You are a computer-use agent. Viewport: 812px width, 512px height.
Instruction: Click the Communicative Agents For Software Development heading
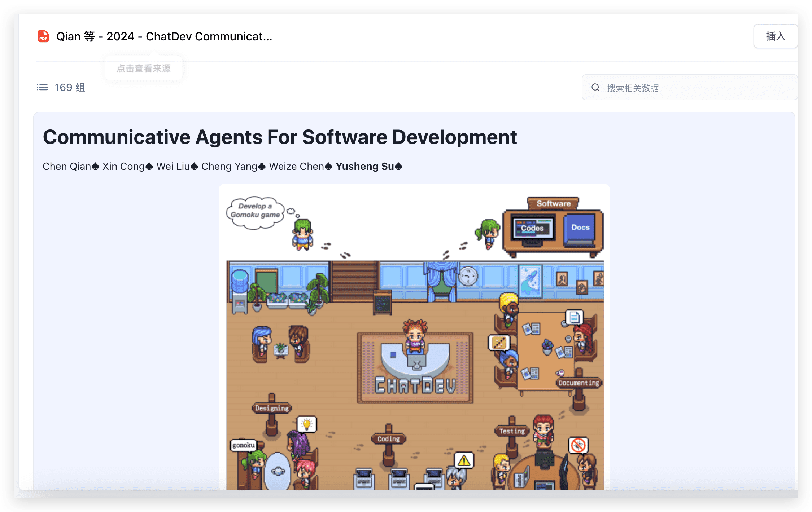[x=280, y=137]
